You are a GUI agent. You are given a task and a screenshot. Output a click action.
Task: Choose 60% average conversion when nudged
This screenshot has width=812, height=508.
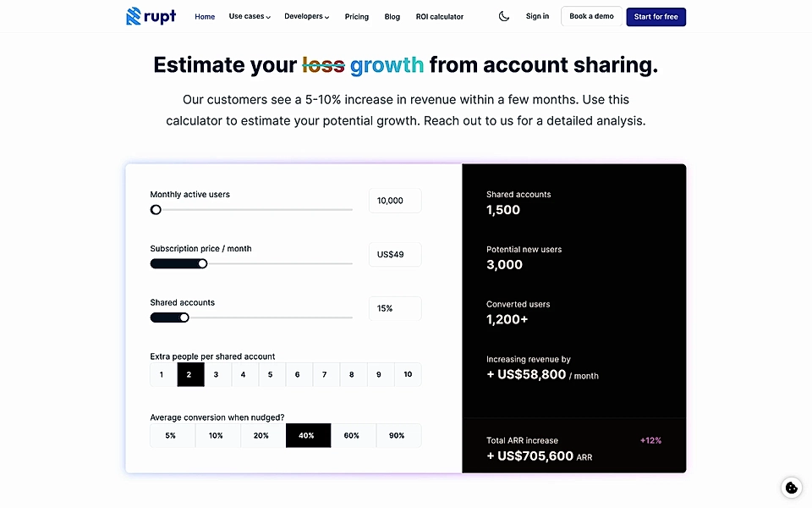[352, 435]
